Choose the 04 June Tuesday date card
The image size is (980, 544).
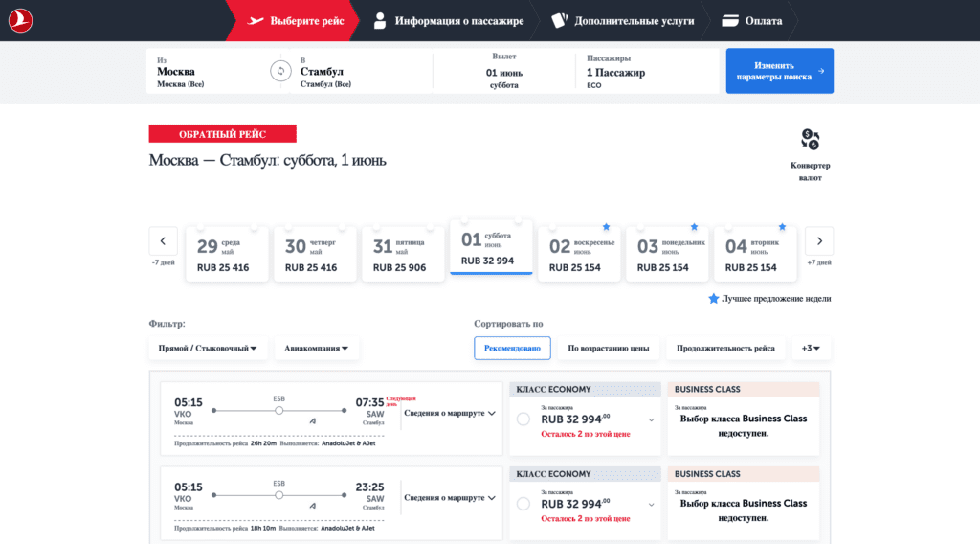point(756,255)
